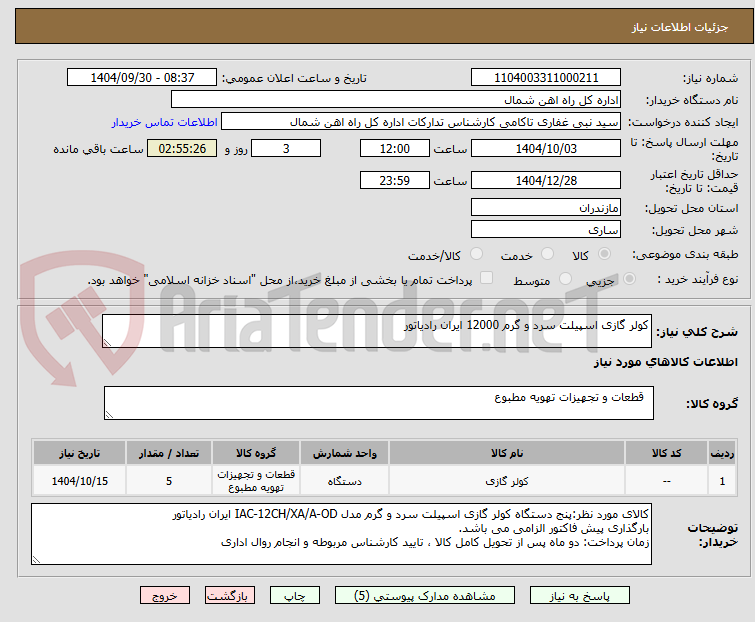Click the شرح کلی نیاز description textbox
Screen dimensions: 755x622
coord(377,331)
